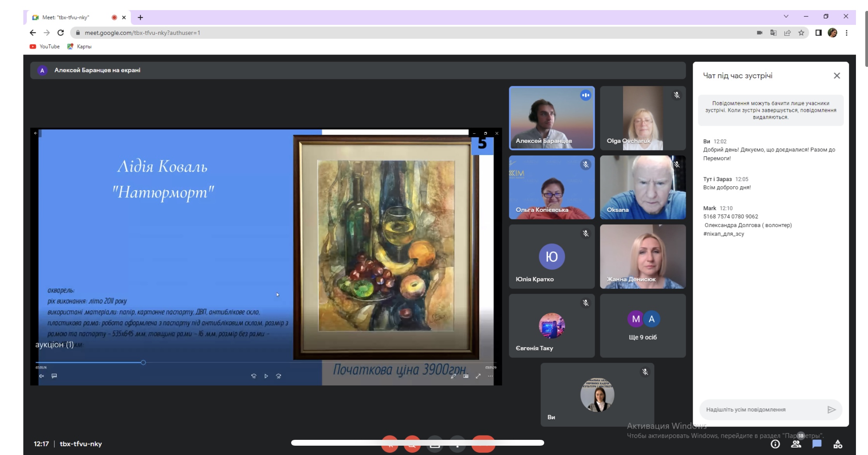Expand shared video to full screen
The width and height of the screenshot is (868, 455).
[x=478, y=376]
